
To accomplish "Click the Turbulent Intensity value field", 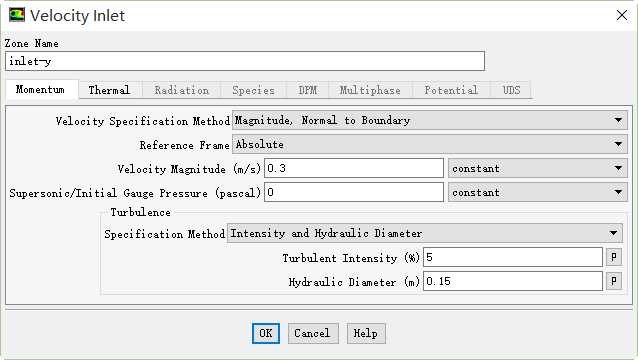I will pyautogui.click(x=513, y=257).
